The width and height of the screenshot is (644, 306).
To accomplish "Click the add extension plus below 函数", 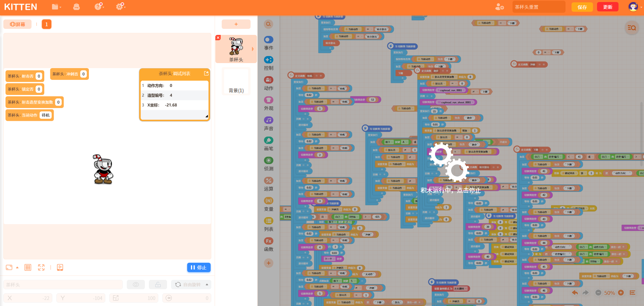I will tap(268, 263).
